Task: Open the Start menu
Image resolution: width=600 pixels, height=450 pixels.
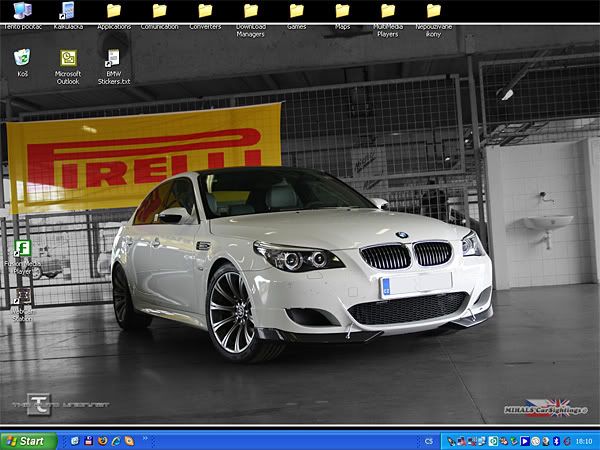Action: point(28,441)
